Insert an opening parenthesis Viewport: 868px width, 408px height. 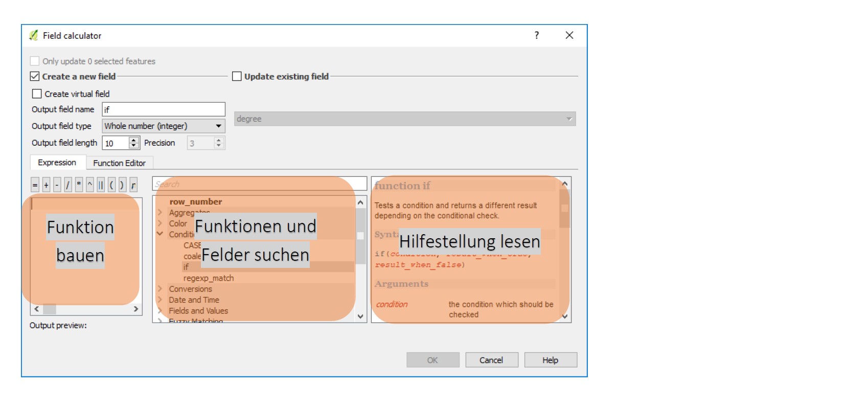(111, 185)
